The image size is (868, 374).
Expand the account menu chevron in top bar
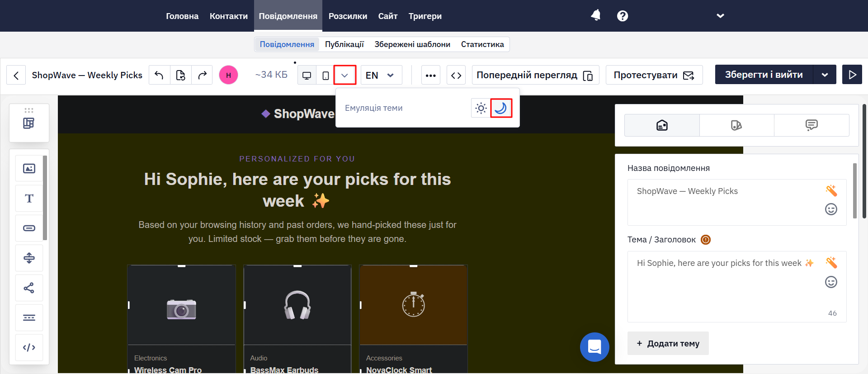pos(720,16)
